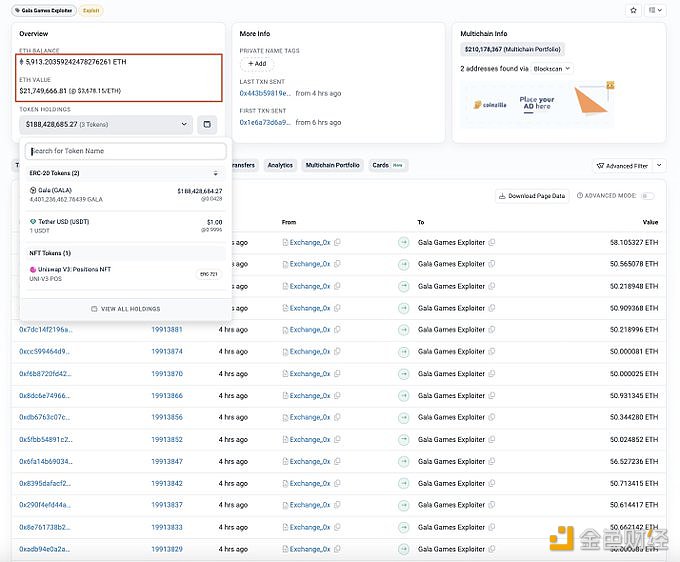Image resolution: width=680 pixels, height=562 pixels.
Task: Open first txn sent 0x1e6a73d6a9 link
Action: (x=265, y=122)
